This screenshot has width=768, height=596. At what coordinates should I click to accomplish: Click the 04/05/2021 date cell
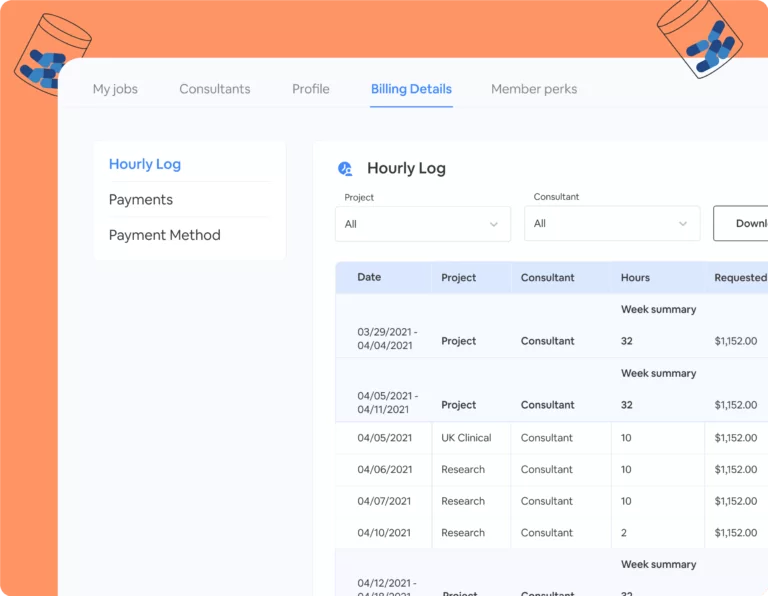[x=384, y=438]
